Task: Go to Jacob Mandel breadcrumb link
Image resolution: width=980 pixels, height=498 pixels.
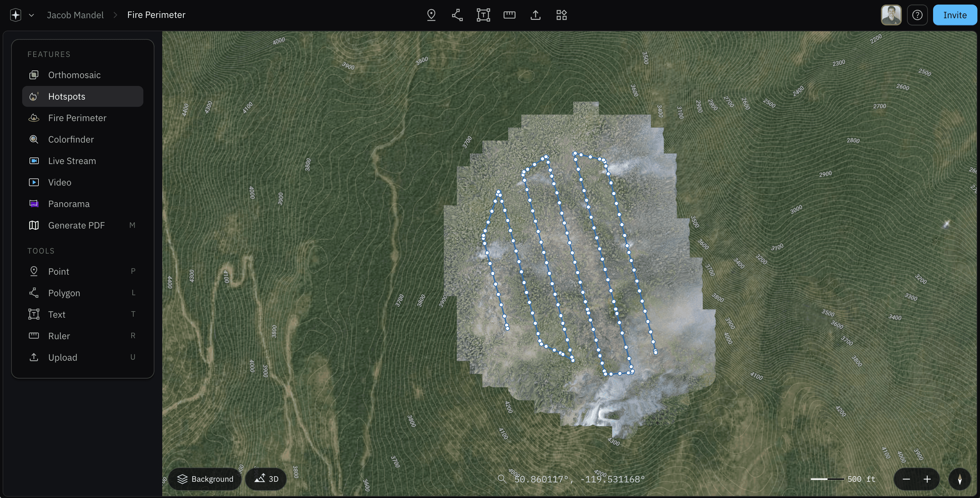Action: click(75, 15)
